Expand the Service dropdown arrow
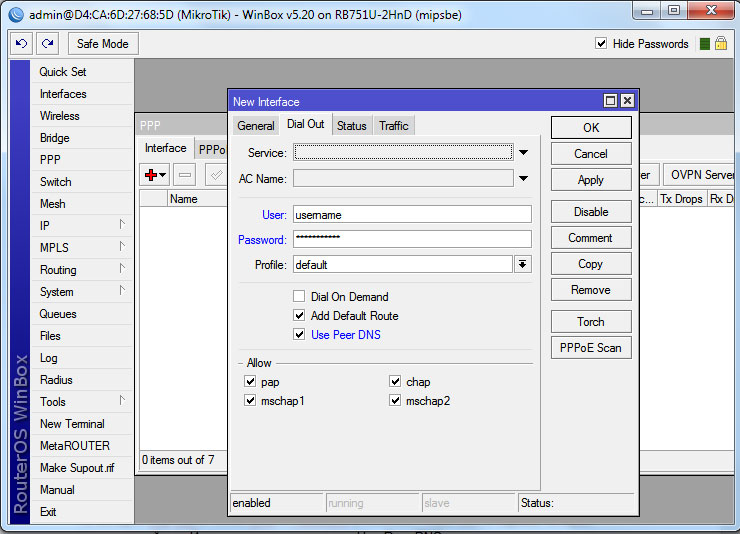740x534 pixels. point(523,153)
